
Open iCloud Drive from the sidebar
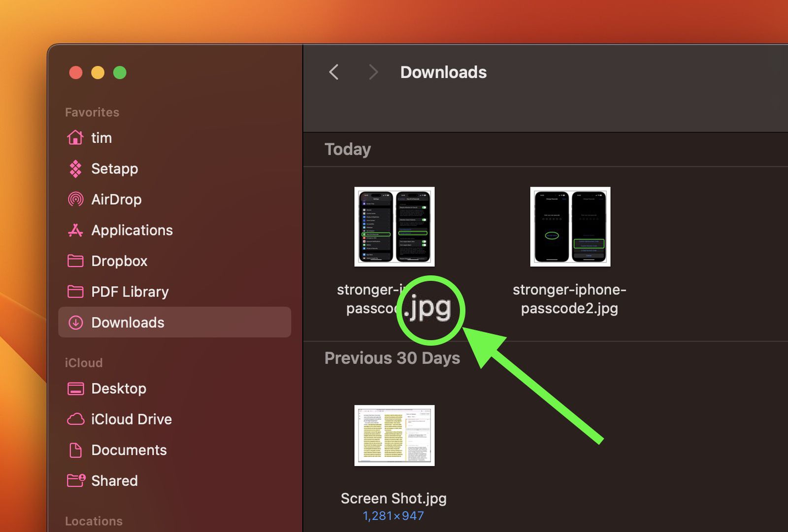[x=131, y=419]
